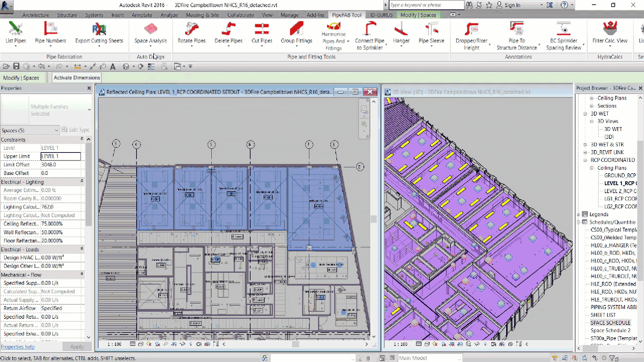Click the Properties panel vertical scrollbar

pos(89,184)
